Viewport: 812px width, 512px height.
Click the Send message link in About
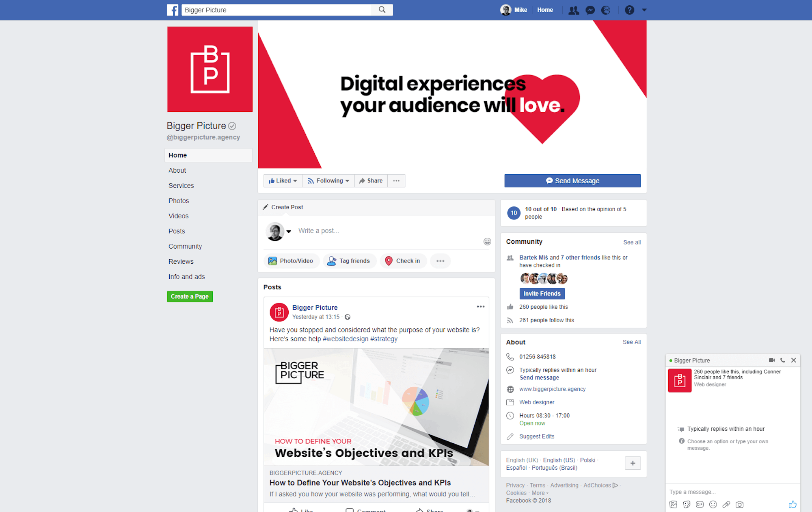[x=539, y=378]
